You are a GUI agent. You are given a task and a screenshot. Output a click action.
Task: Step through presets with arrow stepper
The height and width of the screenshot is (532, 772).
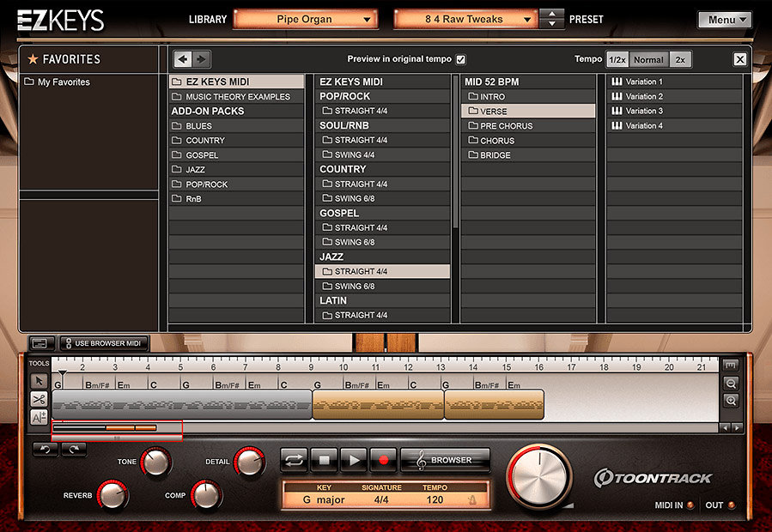tap(552, 19)
